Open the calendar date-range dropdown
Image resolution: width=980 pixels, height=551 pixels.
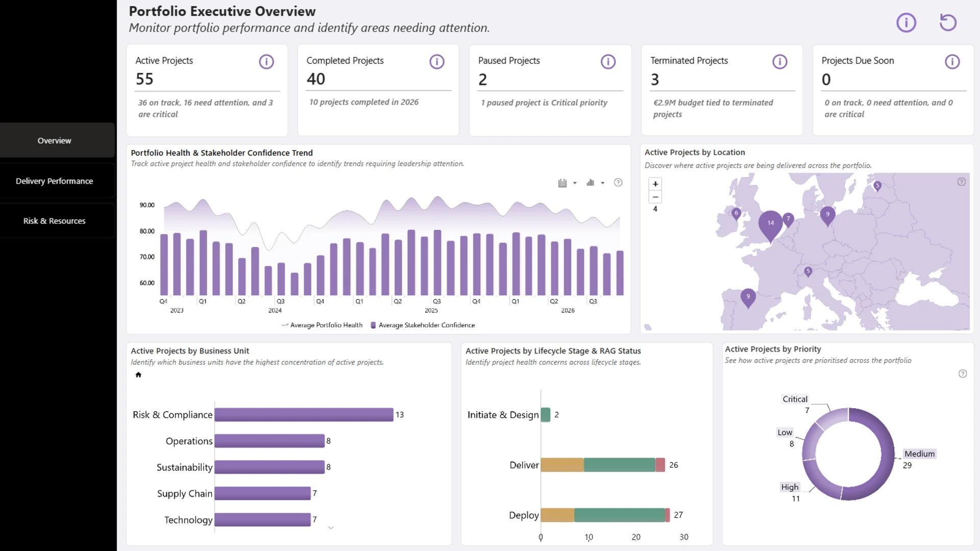point(567,183)
